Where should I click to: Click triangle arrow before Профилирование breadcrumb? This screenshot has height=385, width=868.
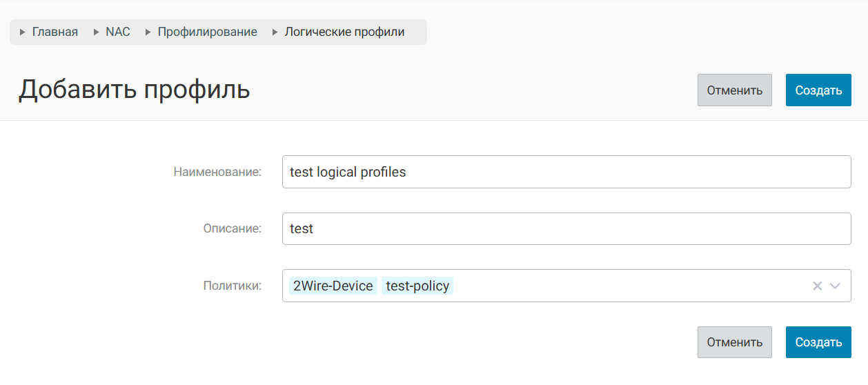tap(148, 32)
